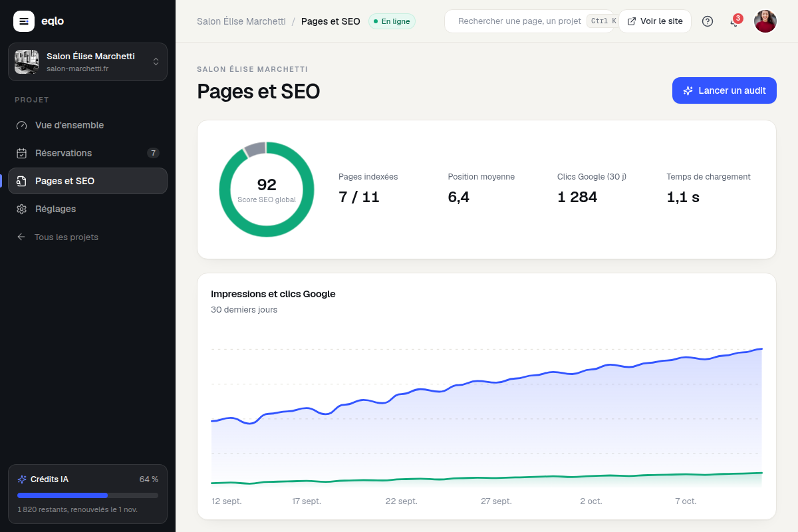Open Vue d'ensemble in sidebar

(x=88, y=125)
